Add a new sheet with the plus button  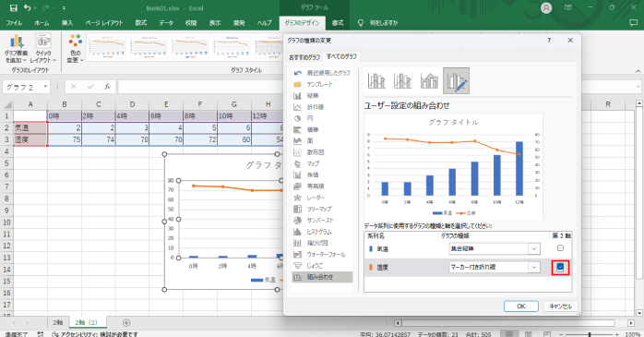(126, 323)
